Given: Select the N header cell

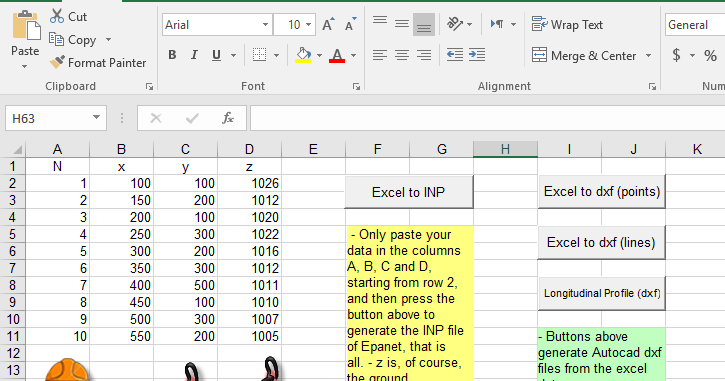Looking at the screenshot, I should point(57,166).
